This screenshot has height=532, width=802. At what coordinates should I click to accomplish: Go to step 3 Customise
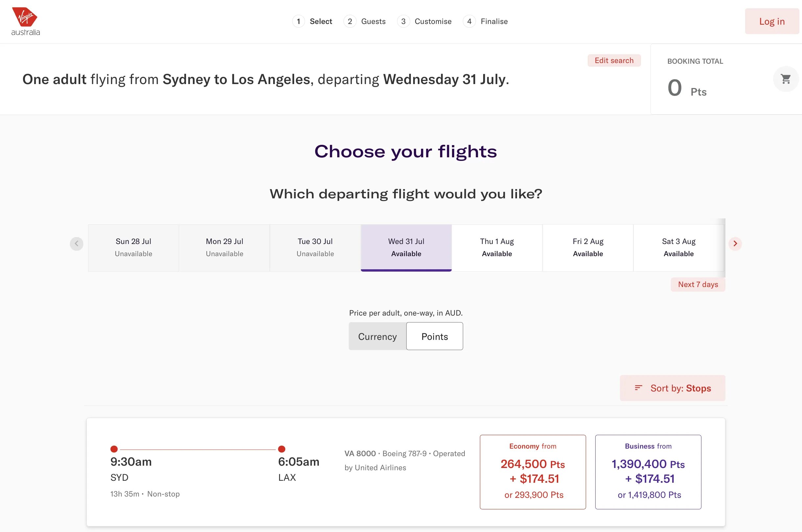tap(424, 21)
